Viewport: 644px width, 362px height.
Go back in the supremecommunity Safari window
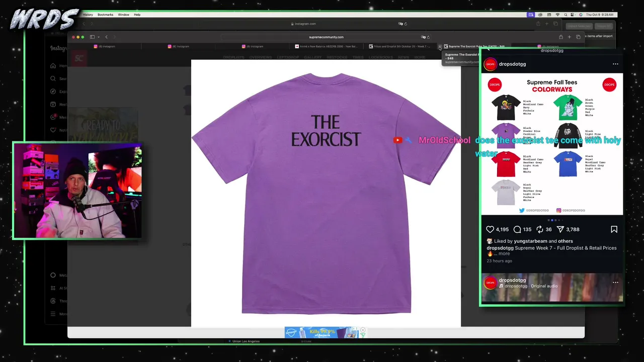click(106, 37)
